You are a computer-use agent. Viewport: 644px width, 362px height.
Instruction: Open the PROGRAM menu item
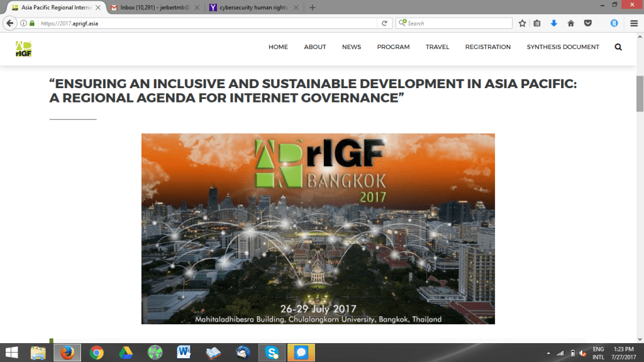[393, 47]
